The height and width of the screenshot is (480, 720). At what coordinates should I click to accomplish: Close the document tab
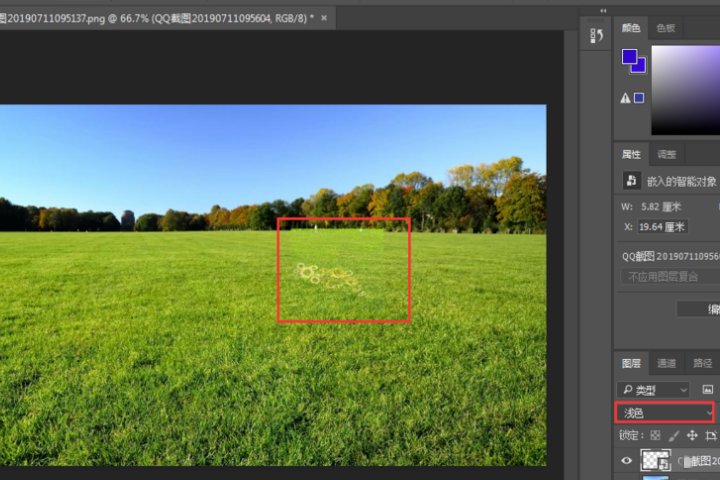pyautogui.click(x=324, y=18)
